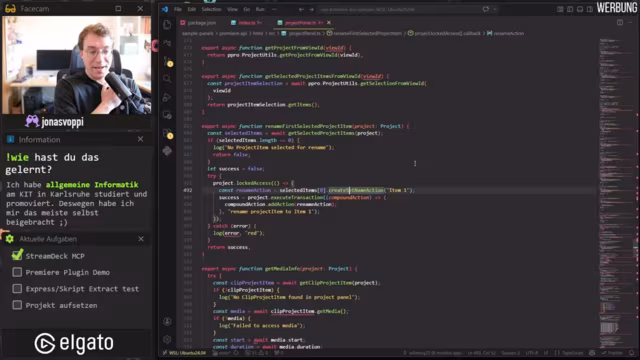Switch to the index.ts tab
640x360 pixels.
click(247, 23)
